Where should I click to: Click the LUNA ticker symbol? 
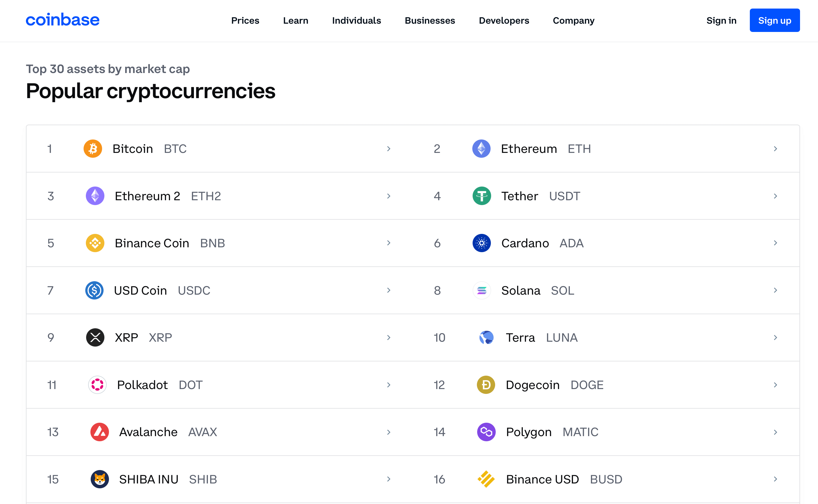click(562, 338)
